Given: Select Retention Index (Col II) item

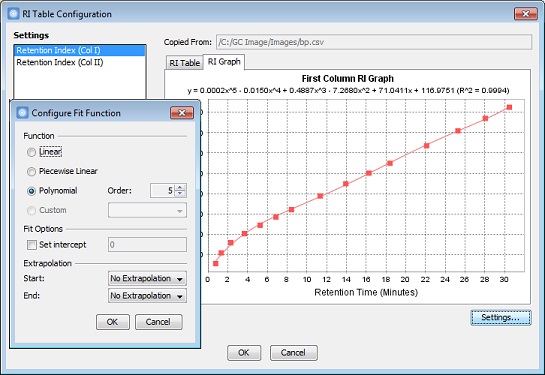Looking at the screenshot, I should click(80, 62).
